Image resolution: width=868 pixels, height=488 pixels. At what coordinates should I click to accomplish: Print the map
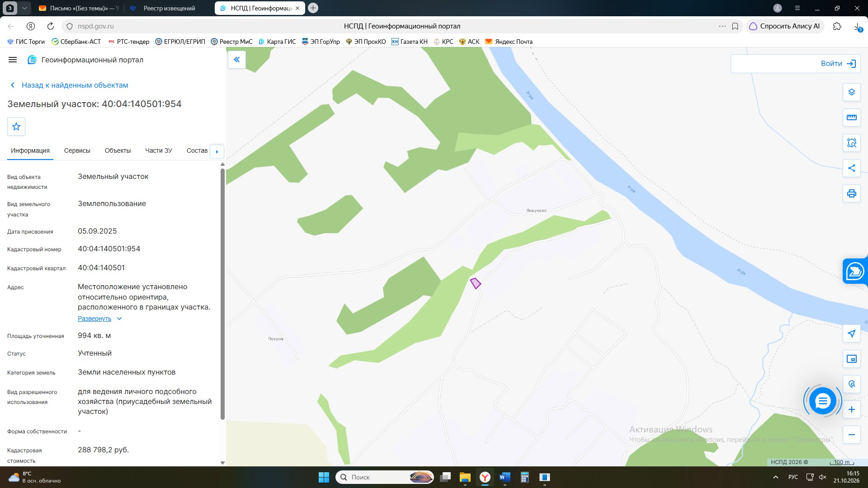click(851, 193)
